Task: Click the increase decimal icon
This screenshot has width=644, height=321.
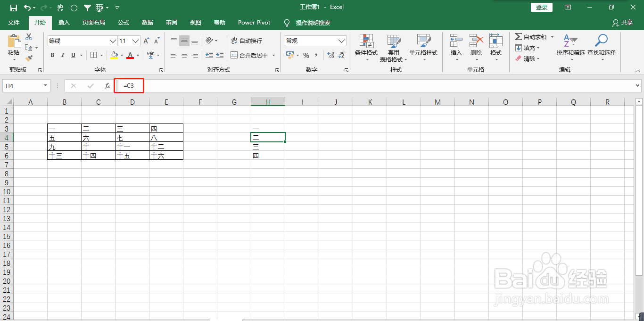Action: (330, 55)
